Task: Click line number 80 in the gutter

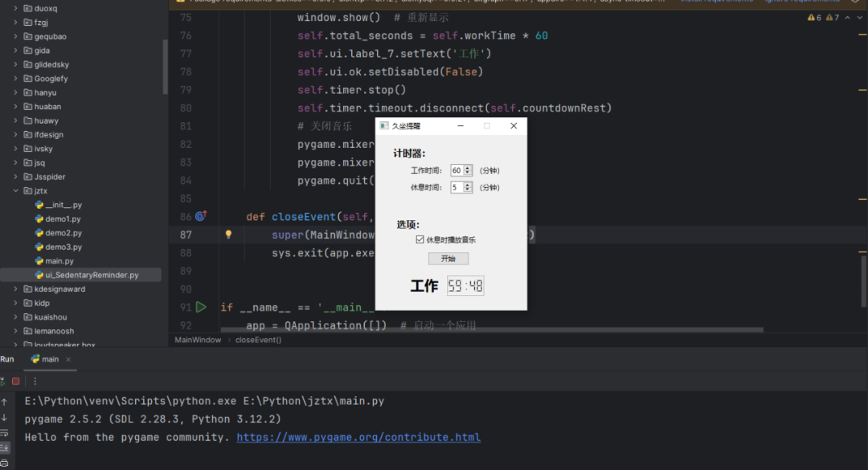Action: tap(186, 108)
